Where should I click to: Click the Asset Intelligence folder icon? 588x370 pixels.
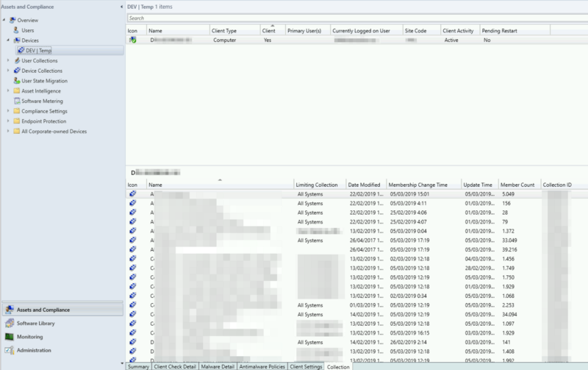tap(17, 90)
